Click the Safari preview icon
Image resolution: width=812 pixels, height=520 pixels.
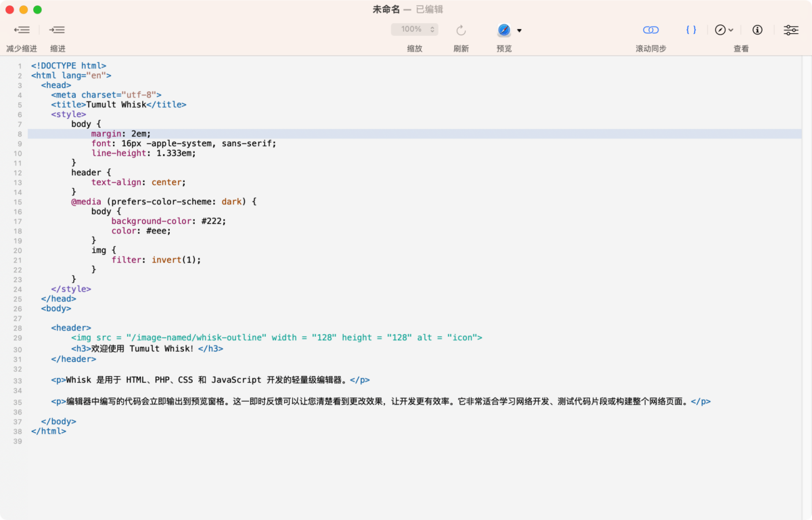coord(504,30)
